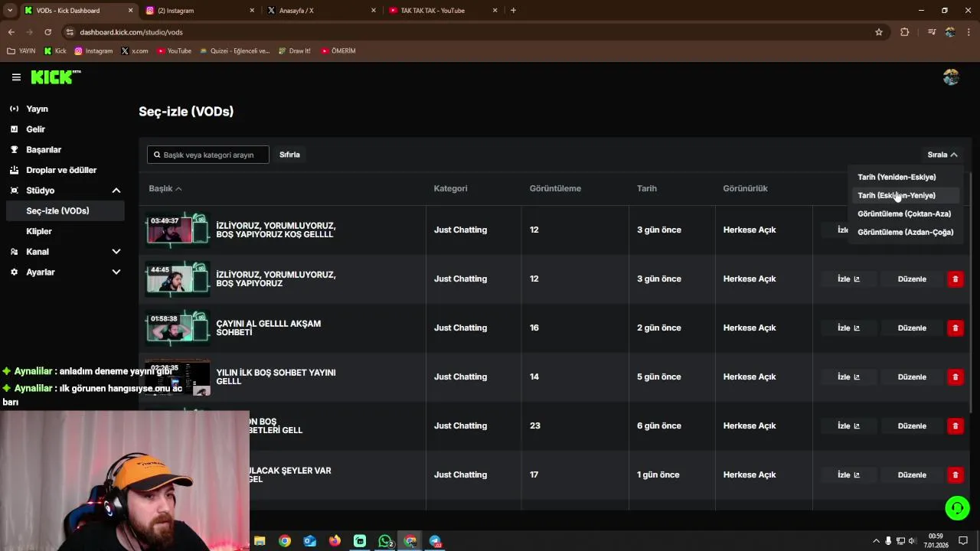
Task: Open thumbnail of the 44:45 VOD
Action: point(178,279)
